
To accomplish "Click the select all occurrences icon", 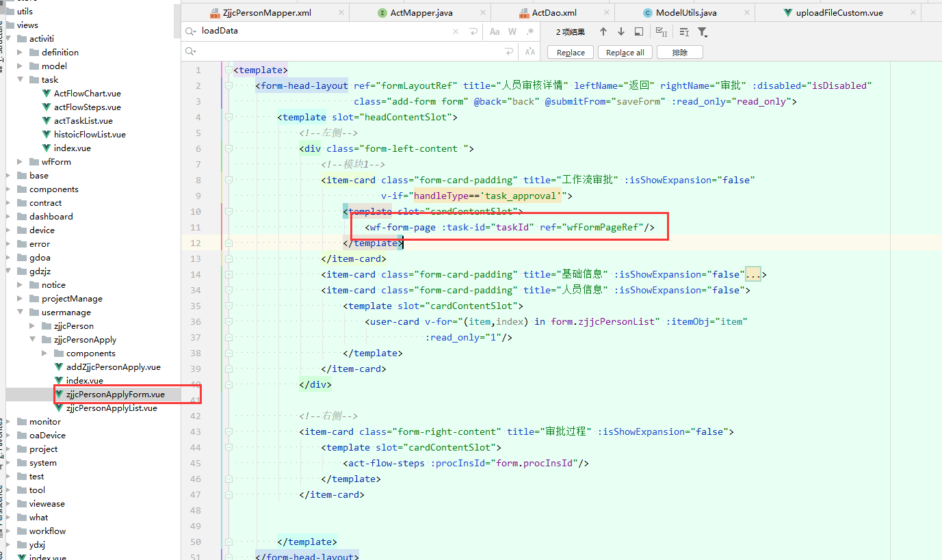I will [x=661, y=31].
